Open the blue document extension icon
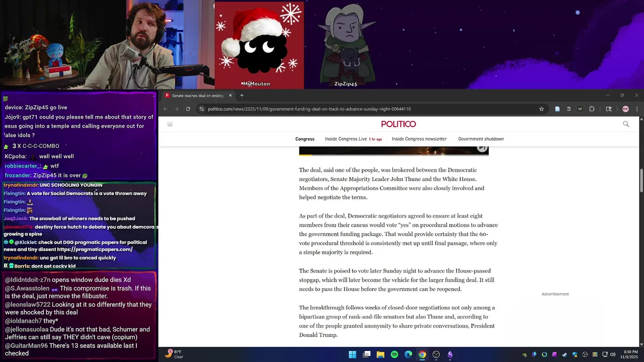 coord(557,109)
